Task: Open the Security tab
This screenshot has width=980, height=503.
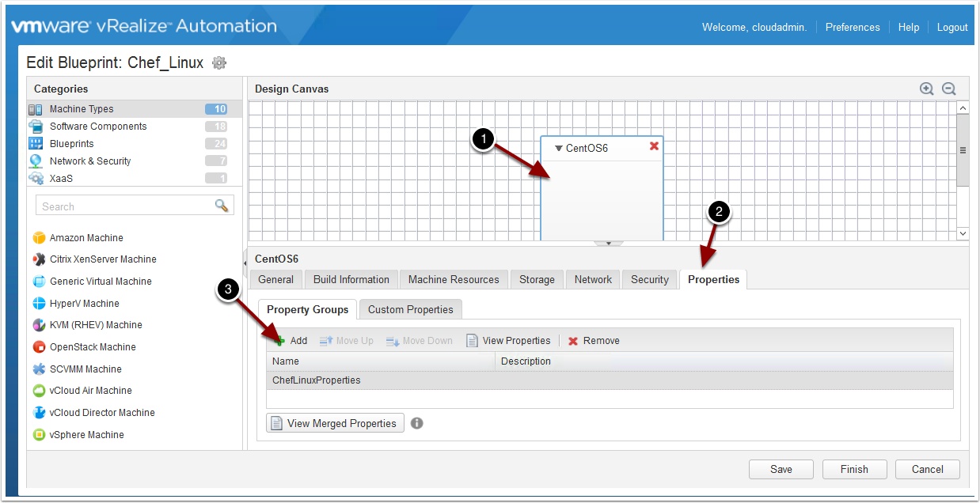Action: coord(650,279)
